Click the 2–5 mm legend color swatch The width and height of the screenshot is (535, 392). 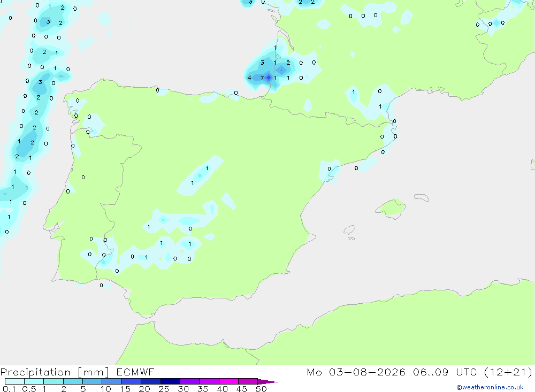tap(73, 381)
